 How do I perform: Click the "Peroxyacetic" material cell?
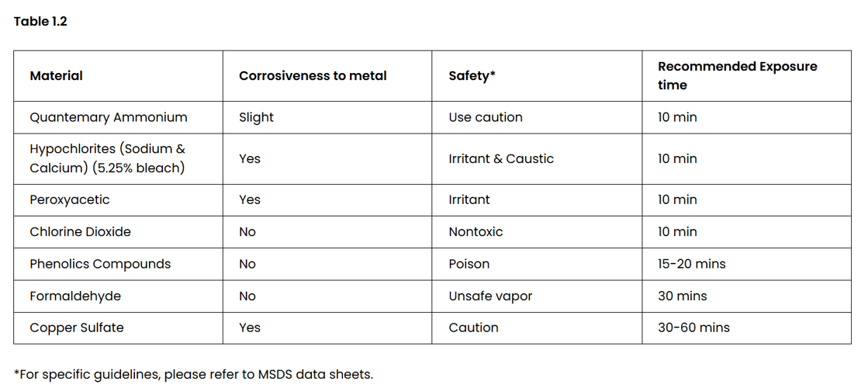pyautogui.click(x=70, y=199)
